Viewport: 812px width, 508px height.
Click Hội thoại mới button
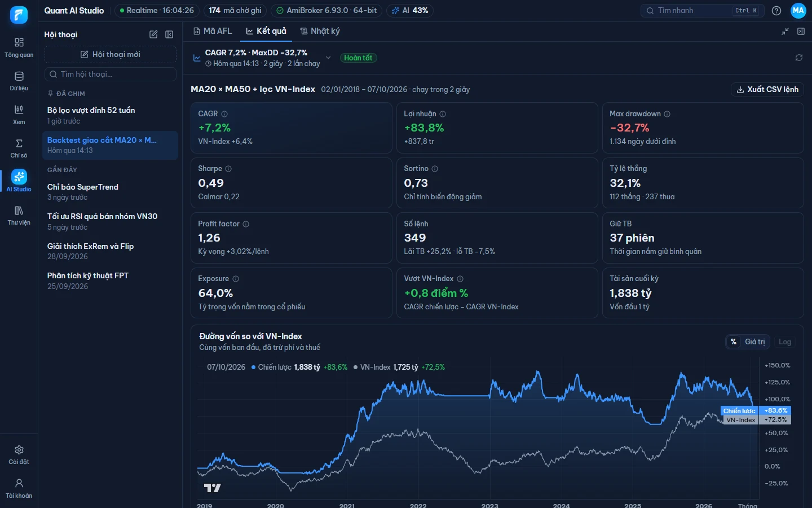click(111, 54)
